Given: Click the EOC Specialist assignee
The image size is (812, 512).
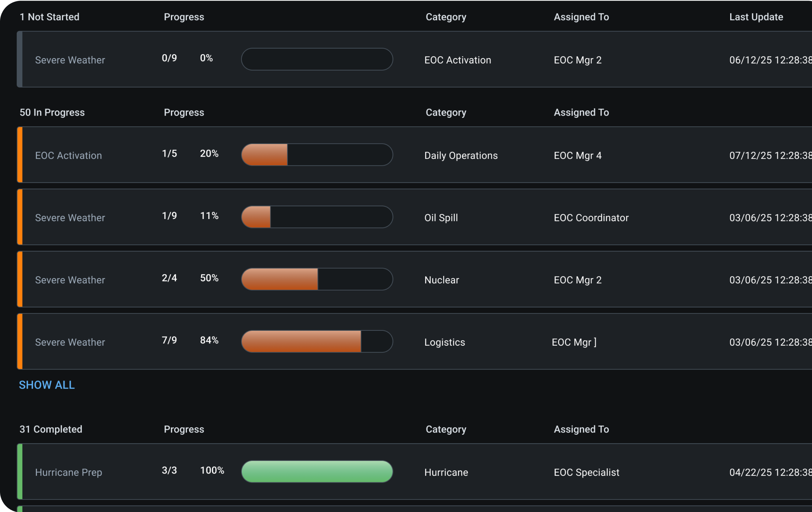Looking at the screenshot, I should pyautogui.click(x=586, y=472).
